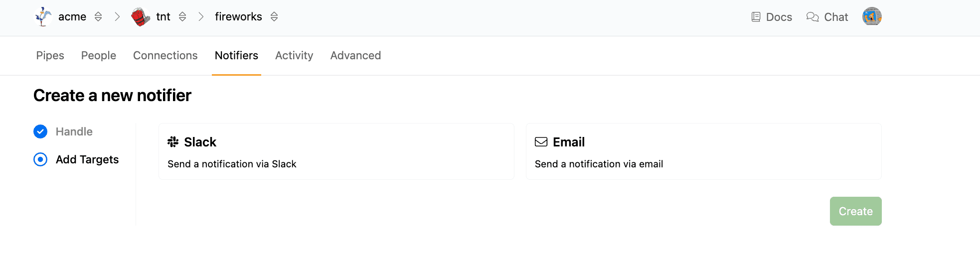Choose the Slack notification card
Screen dimensions: 980x257
click(x=336, y=151)
